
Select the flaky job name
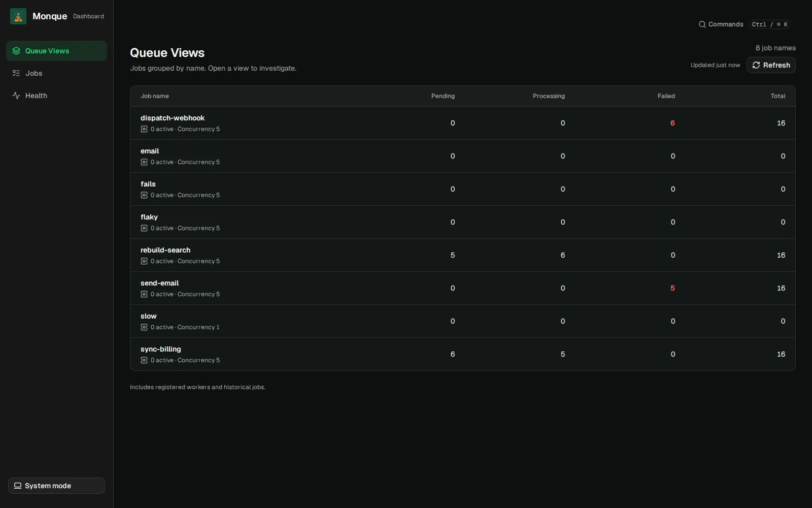click(149, 217)
